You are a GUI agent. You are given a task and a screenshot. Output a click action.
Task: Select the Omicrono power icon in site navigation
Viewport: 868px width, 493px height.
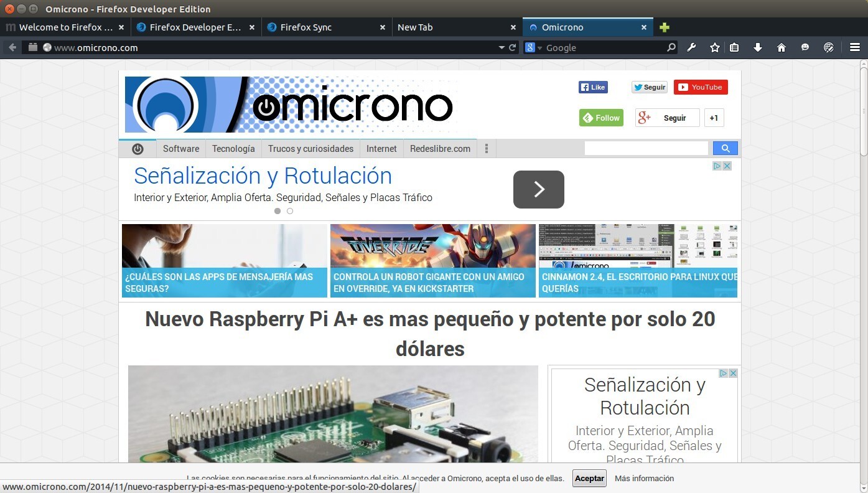pyautogui.click(x=138, y=148)
